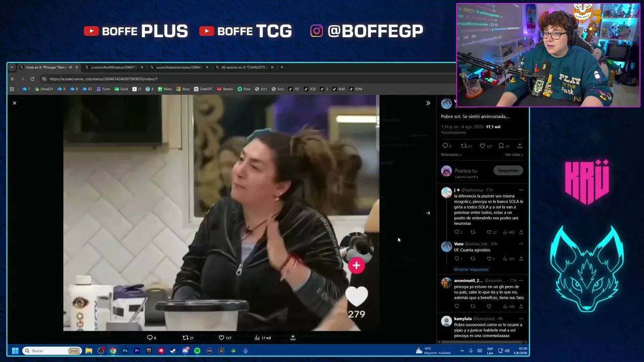The image size is (644, 362).
Task: View analytics icon showing 17 mil
Action: point(257,338)
